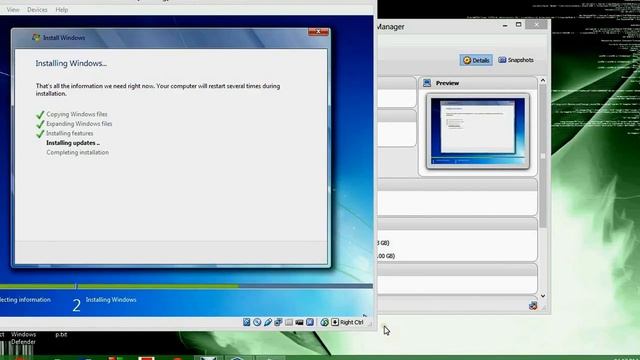Click the video capture indicator icon
The image size is (640, 360).
click(x=299, y=322)
